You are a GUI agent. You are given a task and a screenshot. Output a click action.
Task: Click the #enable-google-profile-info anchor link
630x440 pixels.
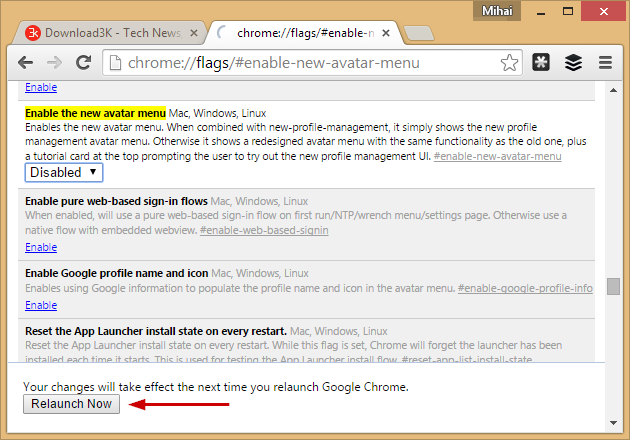[525, 288]
